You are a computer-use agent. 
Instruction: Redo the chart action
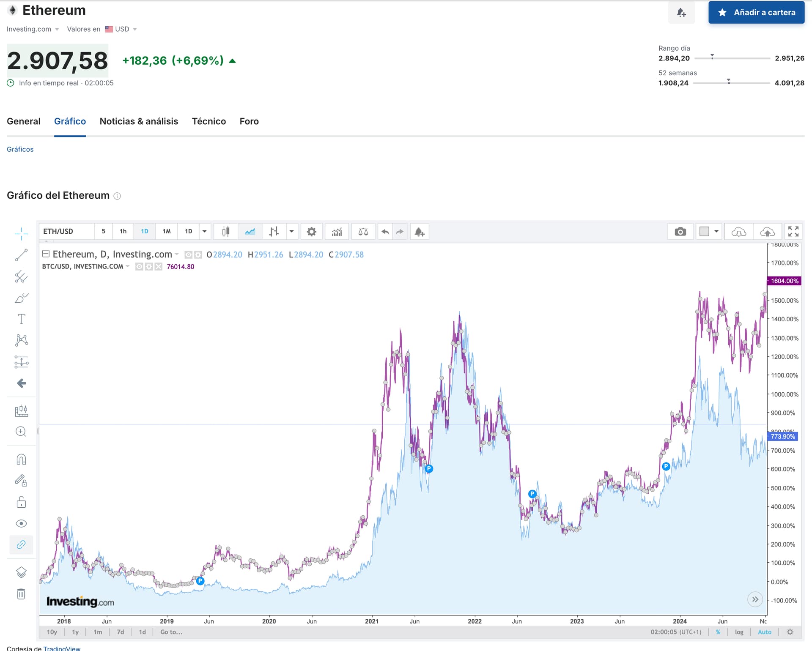pyautogui.click(x=400, y=232)
